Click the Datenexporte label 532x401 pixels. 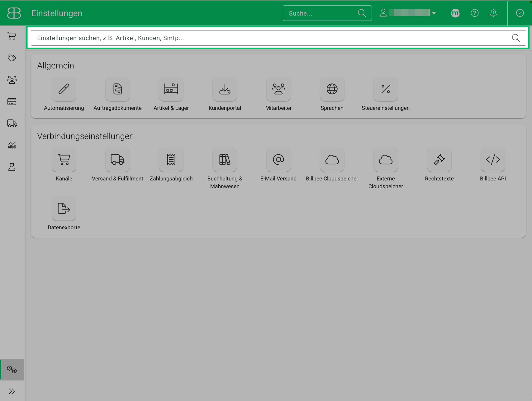[x=64, y=227]
